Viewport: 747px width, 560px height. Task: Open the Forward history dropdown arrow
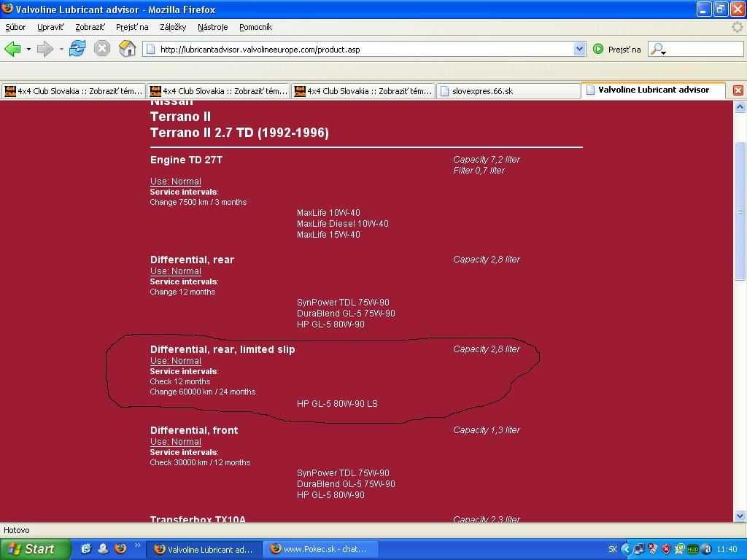point(61,49)
